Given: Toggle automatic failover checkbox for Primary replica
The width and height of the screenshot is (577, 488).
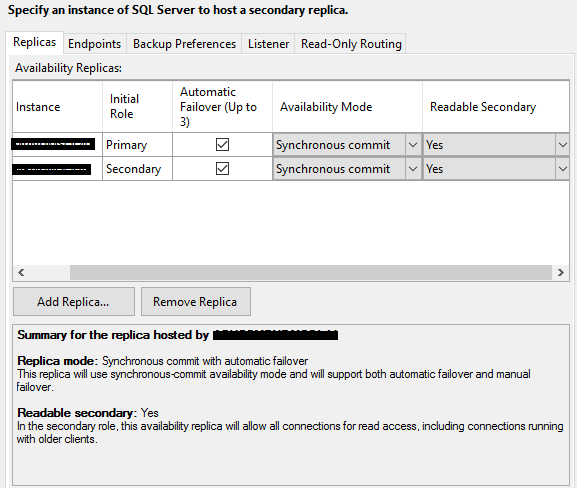Looking at the screenshot, I should coord(222,145).
